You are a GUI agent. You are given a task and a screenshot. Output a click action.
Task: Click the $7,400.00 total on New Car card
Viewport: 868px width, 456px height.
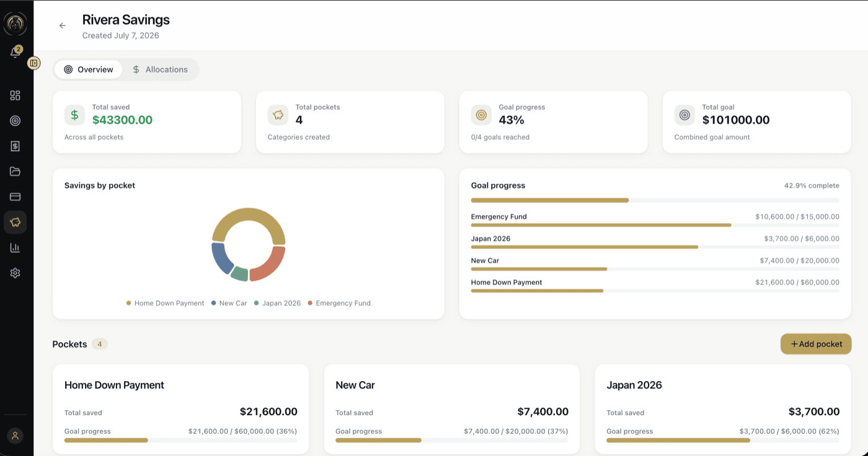coord(543,411)
